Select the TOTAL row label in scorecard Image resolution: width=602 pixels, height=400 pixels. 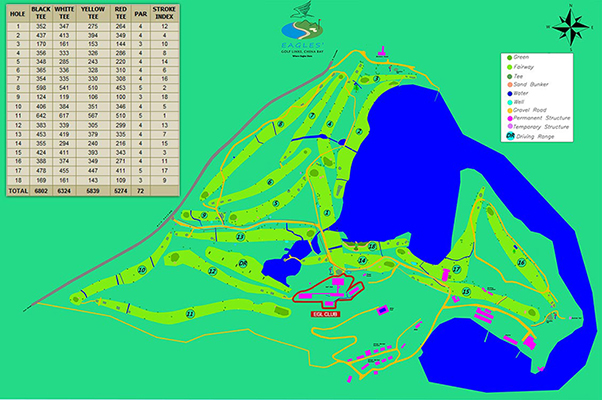(x=17, y=189)
